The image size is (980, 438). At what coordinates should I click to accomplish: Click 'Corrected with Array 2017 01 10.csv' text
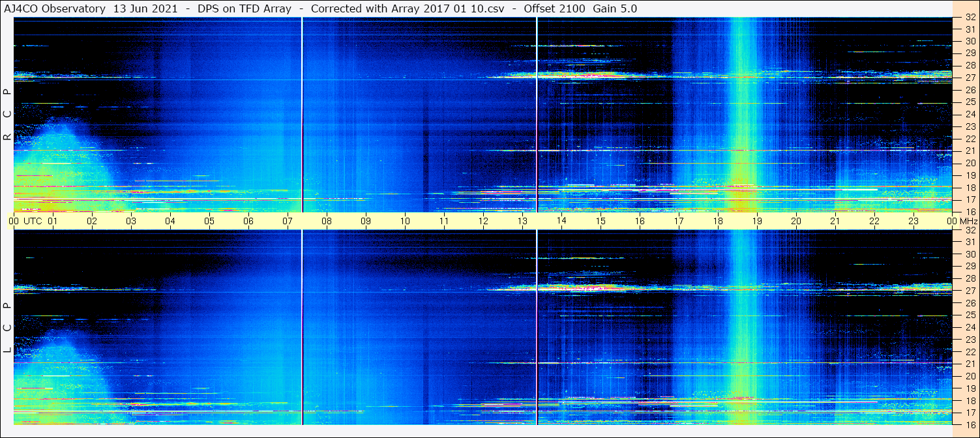click(x=408, y=8)
